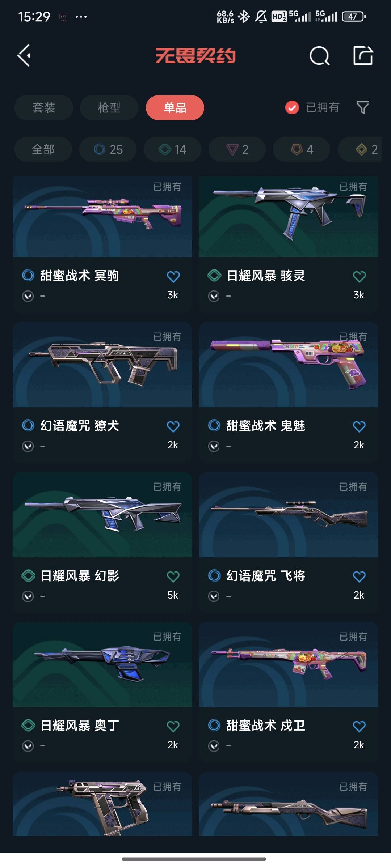
Task: Toggle the 已拥有 owned checkbox
Action: coord(292,107)
